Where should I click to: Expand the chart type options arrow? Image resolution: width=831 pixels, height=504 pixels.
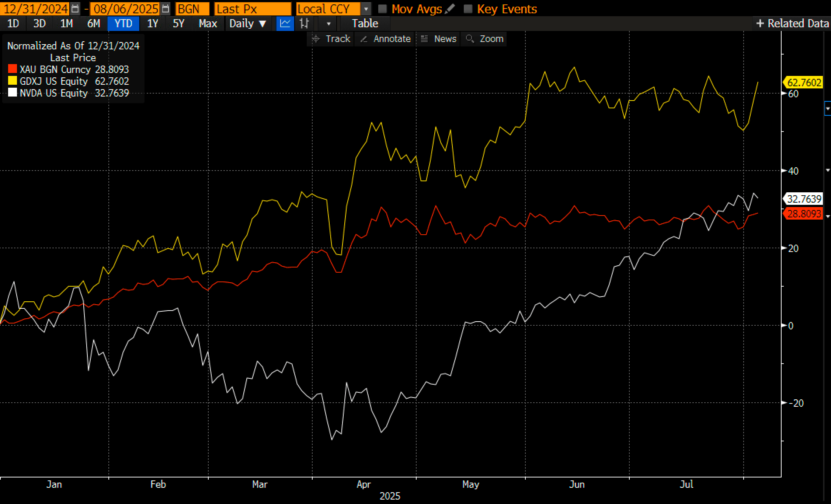coord(328,24)
